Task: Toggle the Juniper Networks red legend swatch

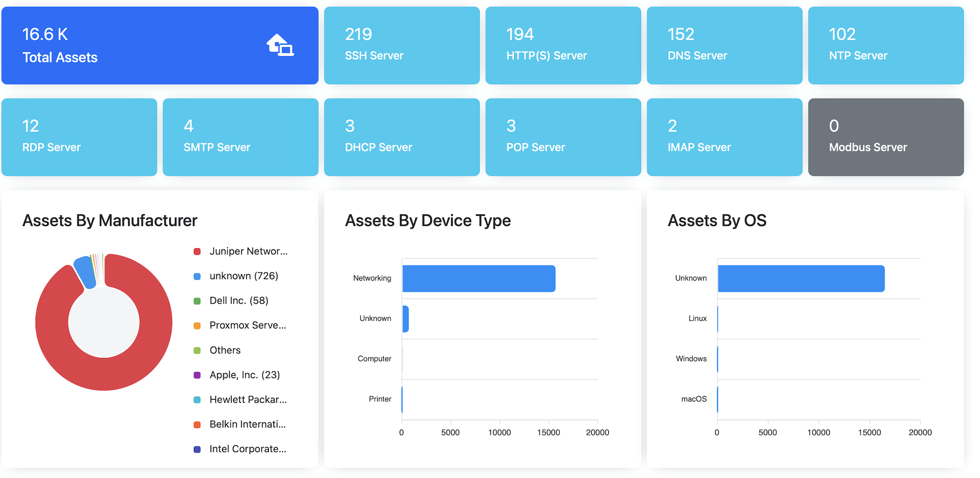Action: 197,252
